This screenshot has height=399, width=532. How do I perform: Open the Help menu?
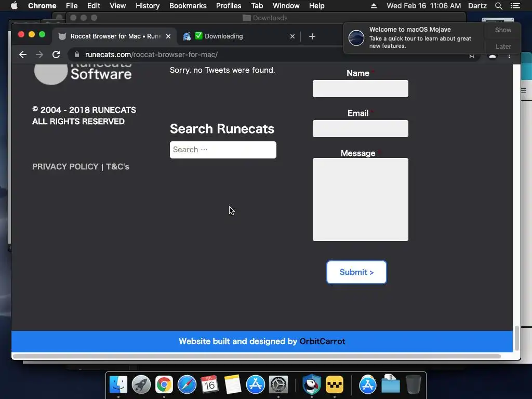point(317,6)
